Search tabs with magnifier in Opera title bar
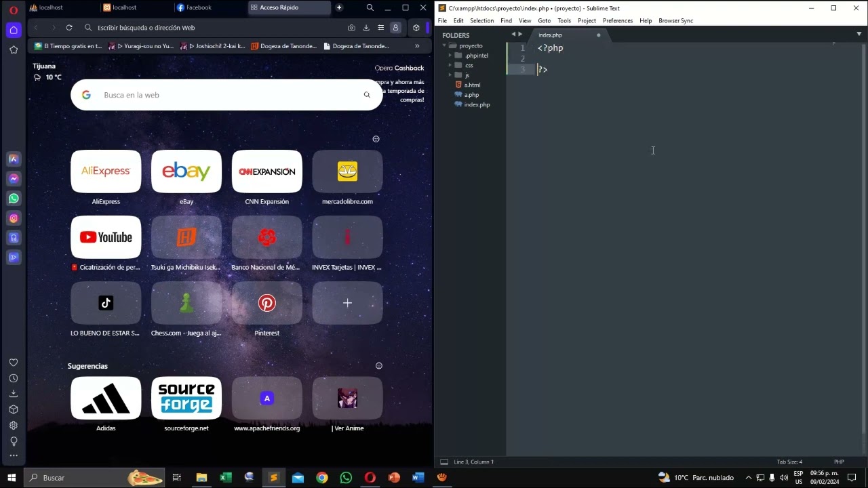The width and height of the screenshot is (868, 488). [370, 8]
